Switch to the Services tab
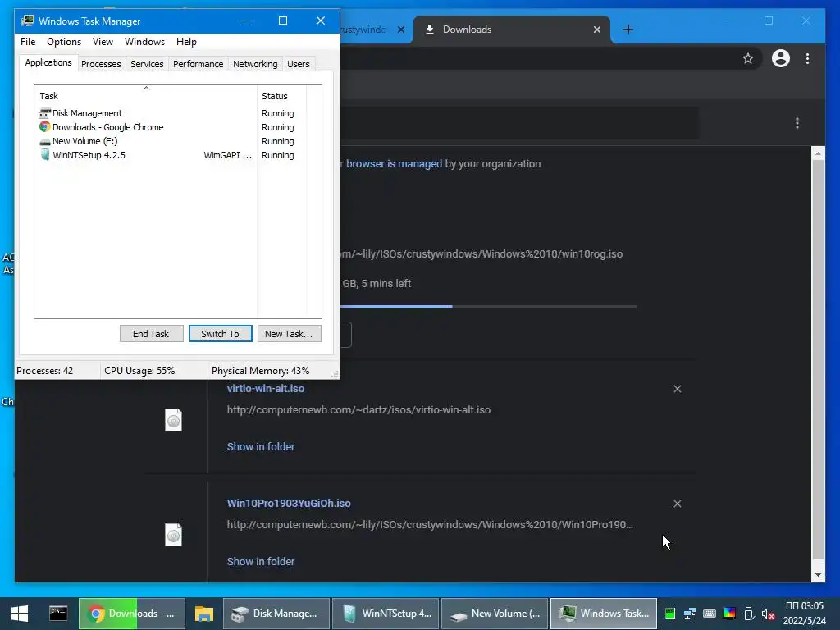Viewport: 840px width, 630px height. 147,64
